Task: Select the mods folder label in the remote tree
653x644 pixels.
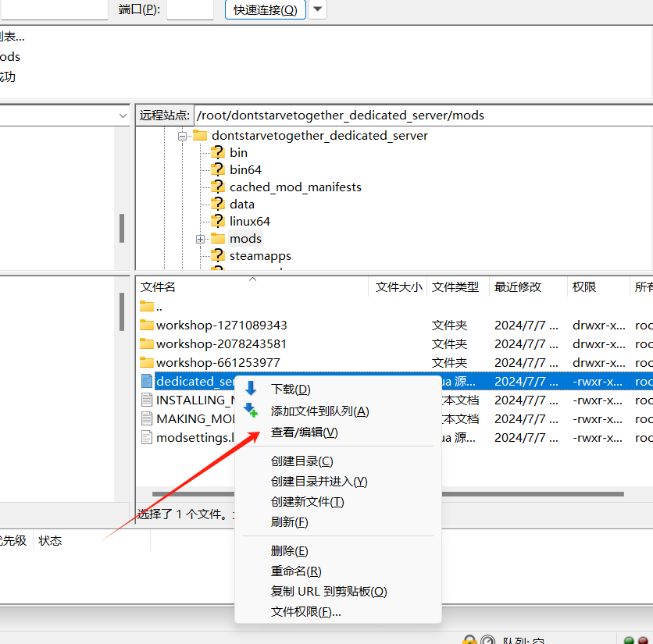Action: tap(246, 239)
